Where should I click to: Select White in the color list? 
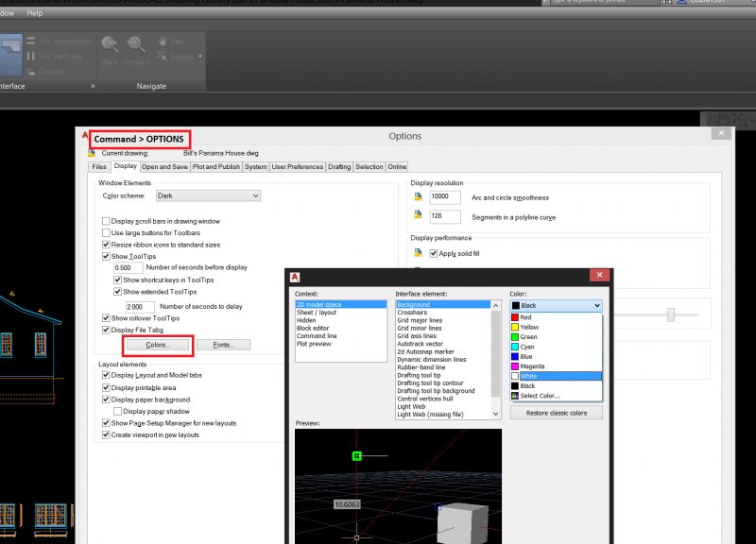557,376
